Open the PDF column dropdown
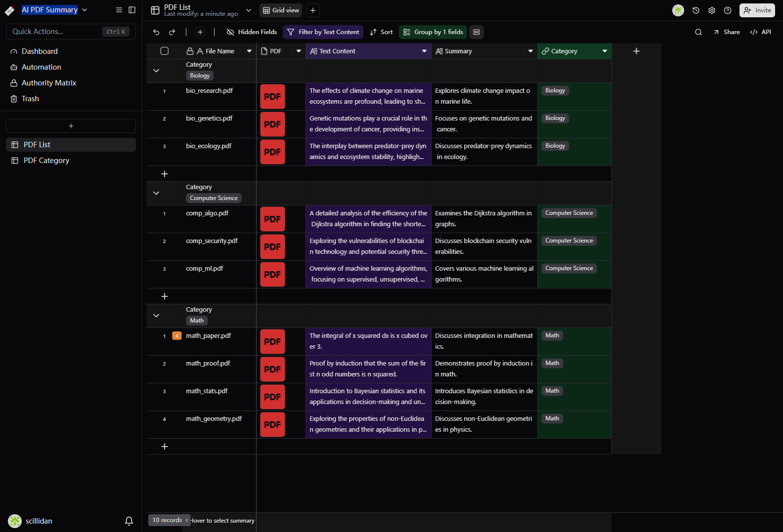The image size is (783, 532). pyautogui.click(x=299, y=51)
